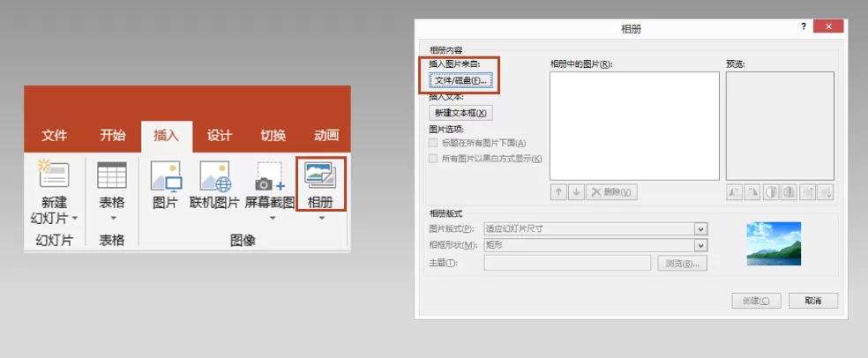The image size is (868, 358).
Task: Switch to the 设计 tab
Action: (x=220, y=136)
